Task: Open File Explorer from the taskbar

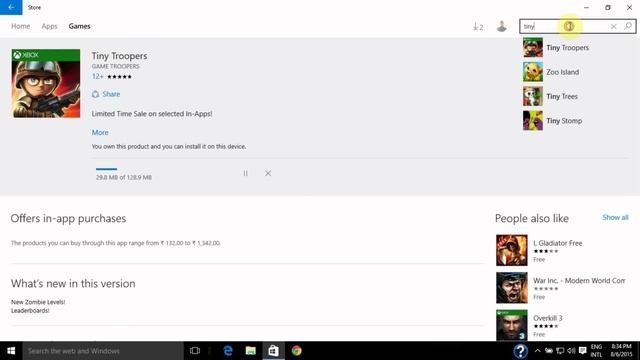Action: (x=251, y=351)
